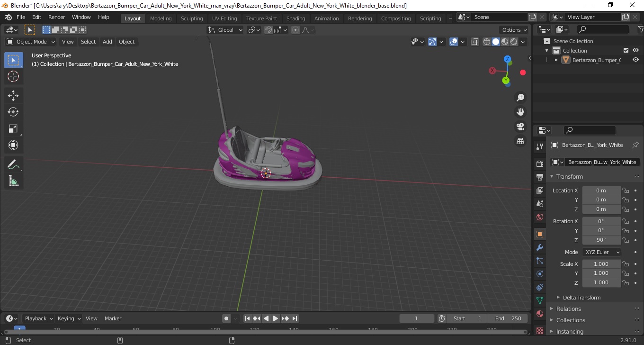
Task: Open the Render properties tab
Action: (x=540, y=164)
